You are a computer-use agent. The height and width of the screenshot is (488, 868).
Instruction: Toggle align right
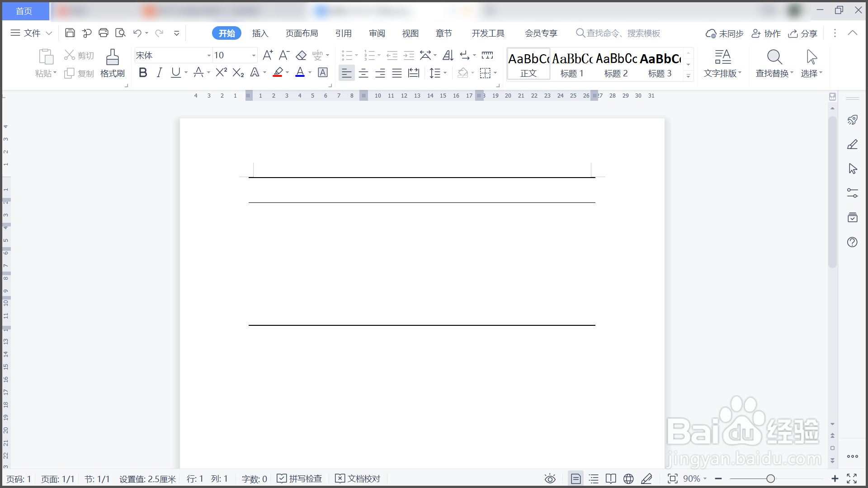point(380,73)
